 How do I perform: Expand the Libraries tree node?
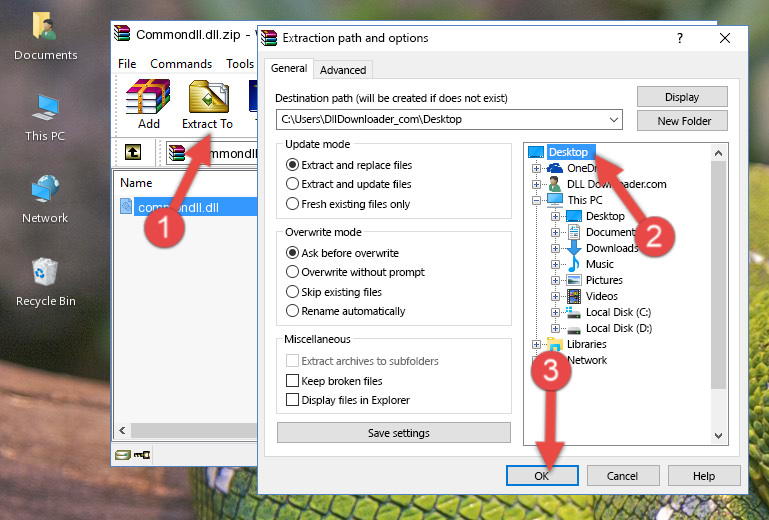click(536, 344)
